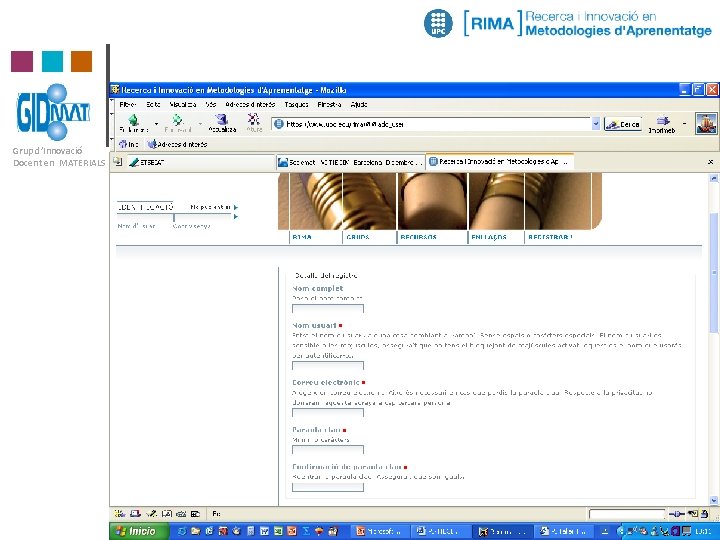The image size is (720, 540).
Task: Open a new tab with tab bar icon
Action: (118, 161)
